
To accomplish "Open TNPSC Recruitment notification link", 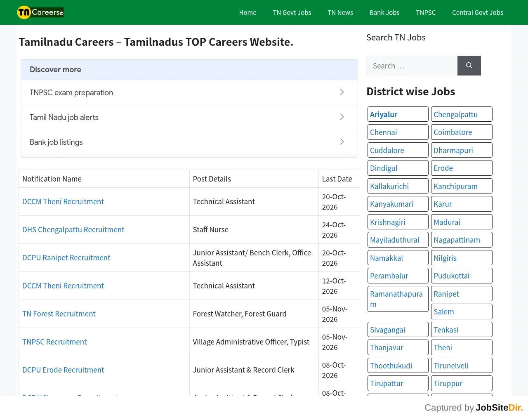I will pos(54,342).
